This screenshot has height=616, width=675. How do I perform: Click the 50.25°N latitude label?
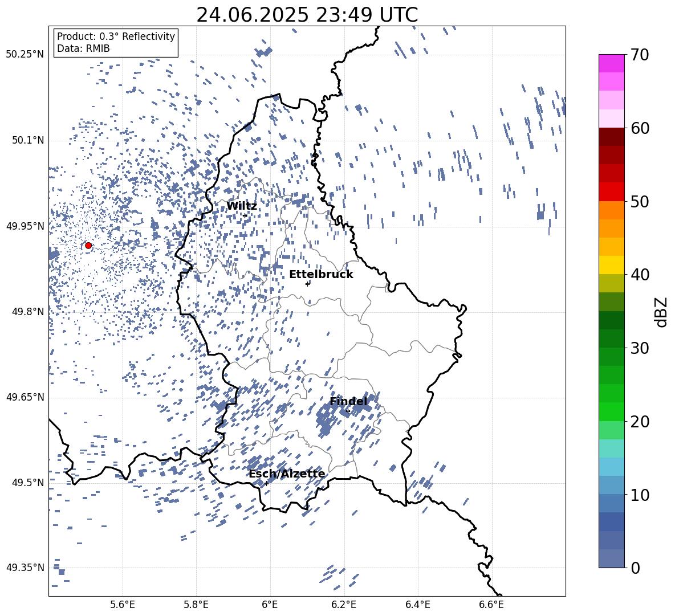[25, 55]
